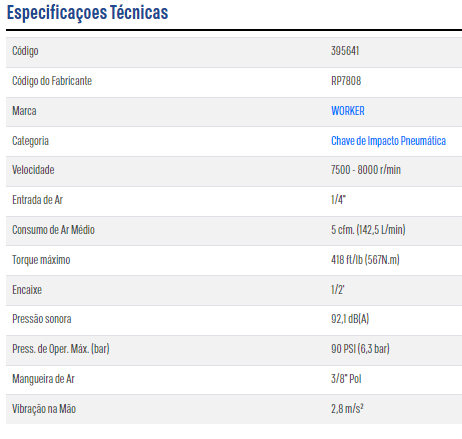The image size is (462, 439).
Task: Select the 5 cfm. (142,5 L/min) value
Action: coord(368,230)
